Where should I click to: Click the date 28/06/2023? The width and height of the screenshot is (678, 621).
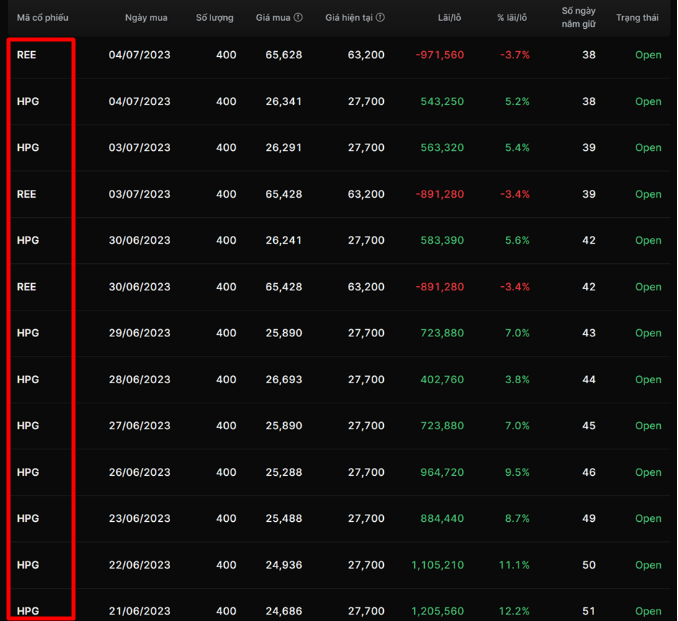point(140,379)
